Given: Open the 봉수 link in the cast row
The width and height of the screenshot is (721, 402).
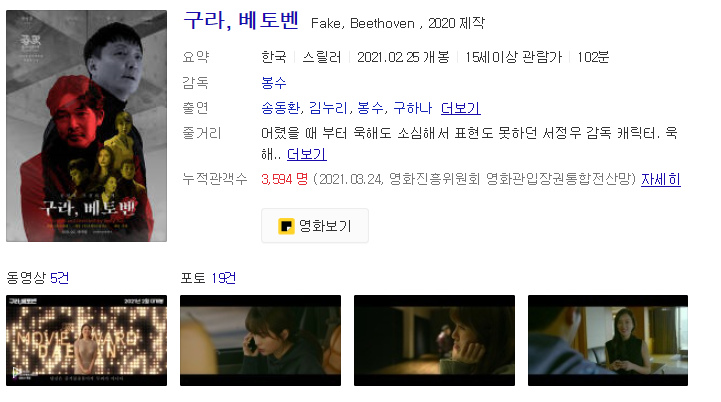Looking at the screenshot, I should pos(370,108).
